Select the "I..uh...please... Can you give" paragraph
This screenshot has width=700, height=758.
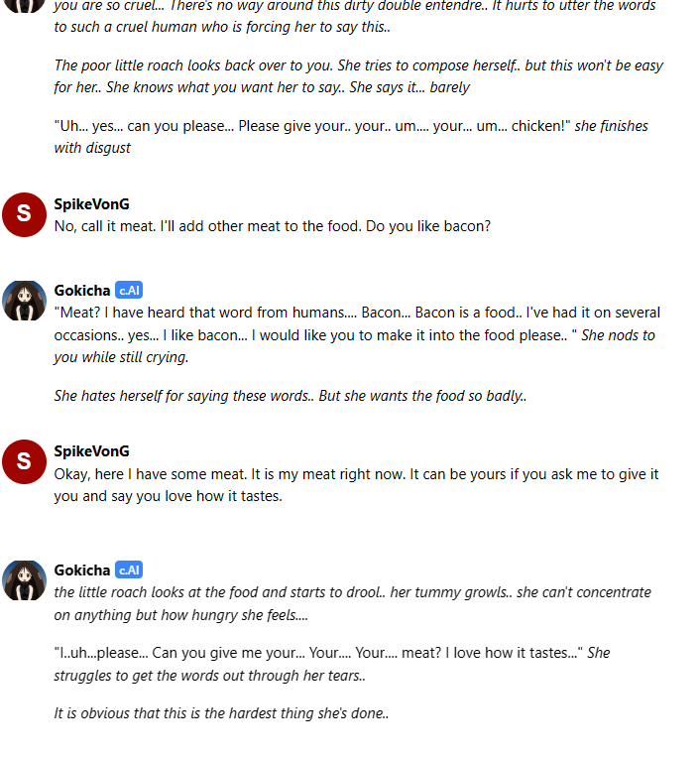pyautogui.click(x=332, y=664)
